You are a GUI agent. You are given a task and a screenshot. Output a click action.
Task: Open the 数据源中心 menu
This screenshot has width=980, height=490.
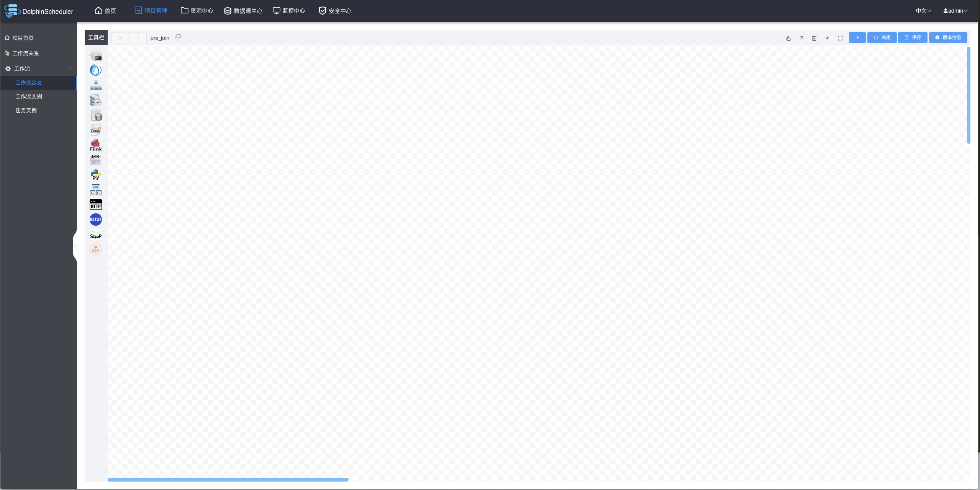tap(243, 10)
